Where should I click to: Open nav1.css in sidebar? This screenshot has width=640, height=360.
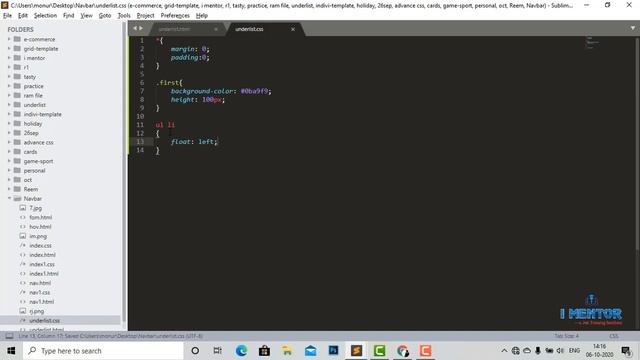coord(40,293)
